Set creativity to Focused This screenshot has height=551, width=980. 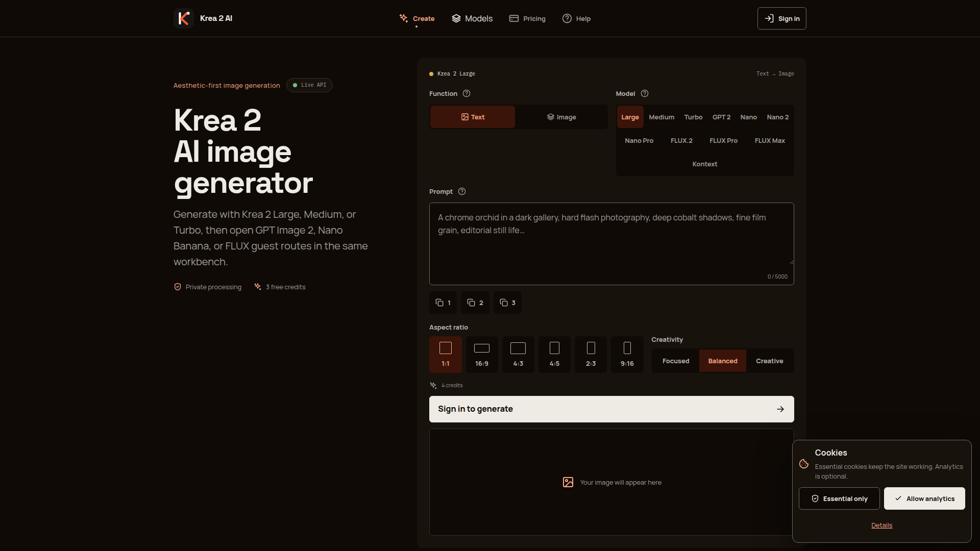tap(676, 361)
